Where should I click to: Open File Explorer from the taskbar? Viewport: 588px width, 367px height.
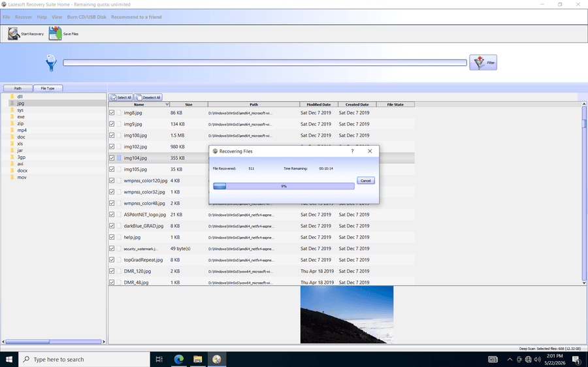197,359
